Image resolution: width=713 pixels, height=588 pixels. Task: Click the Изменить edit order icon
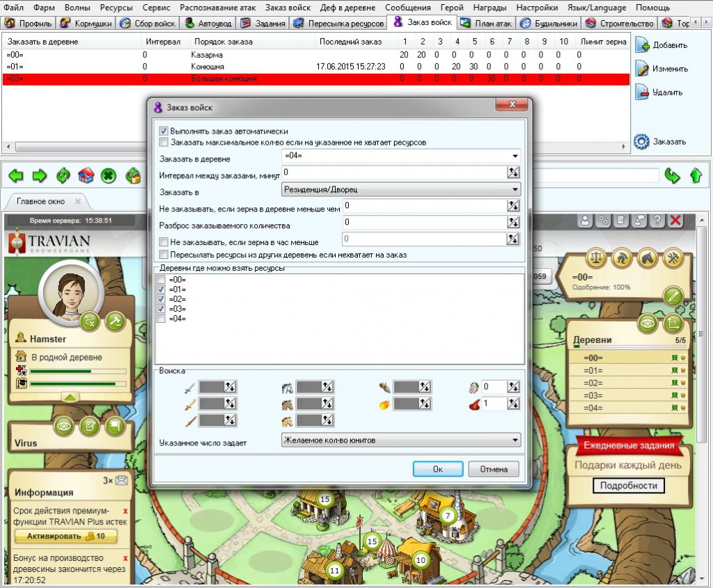coord(641,69)
